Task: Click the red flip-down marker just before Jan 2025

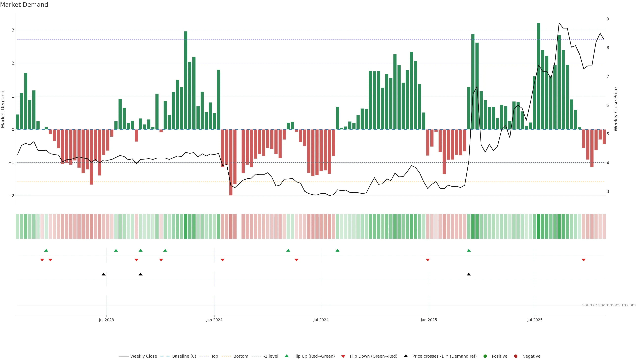Action: pyautogui.click(x=427, y=260)
